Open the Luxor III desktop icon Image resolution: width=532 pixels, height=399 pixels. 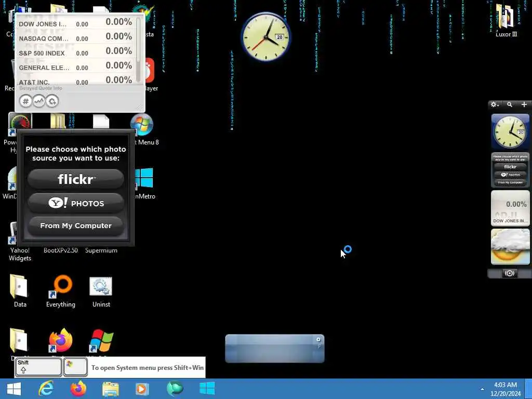[506, 20]
